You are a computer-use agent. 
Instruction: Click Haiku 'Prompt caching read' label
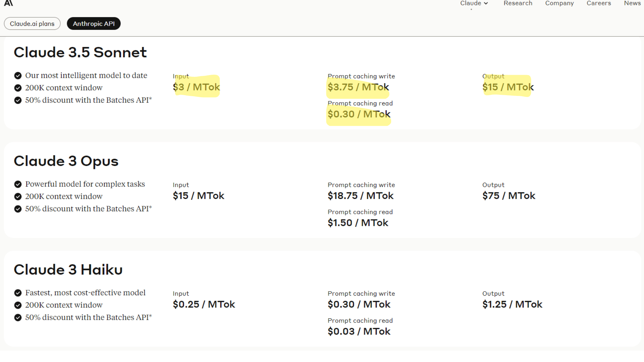360,321
